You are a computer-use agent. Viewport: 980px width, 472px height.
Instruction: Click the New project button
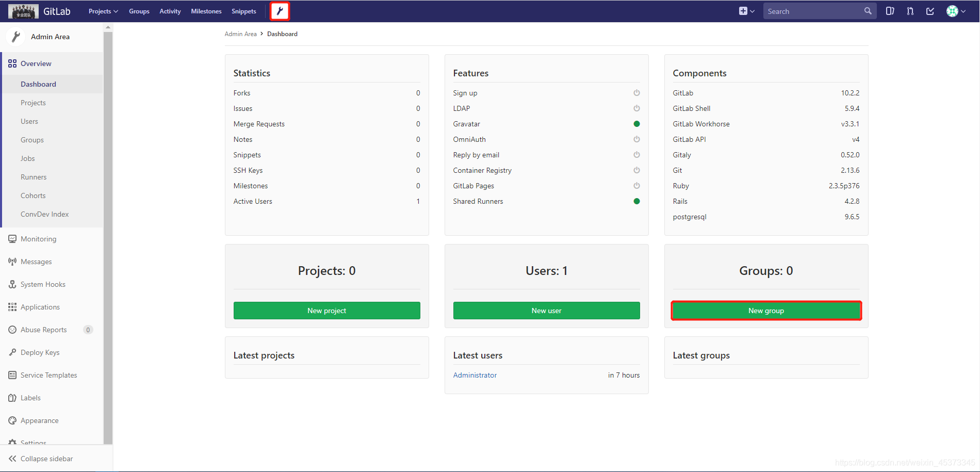[x=326, y=311]
